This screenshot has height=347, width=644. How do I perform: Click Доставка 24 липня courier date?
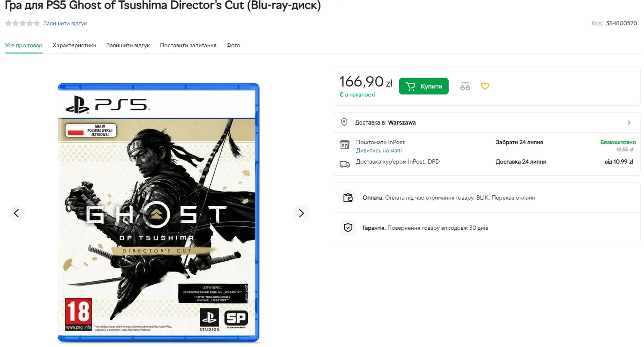tap(521, 162)
